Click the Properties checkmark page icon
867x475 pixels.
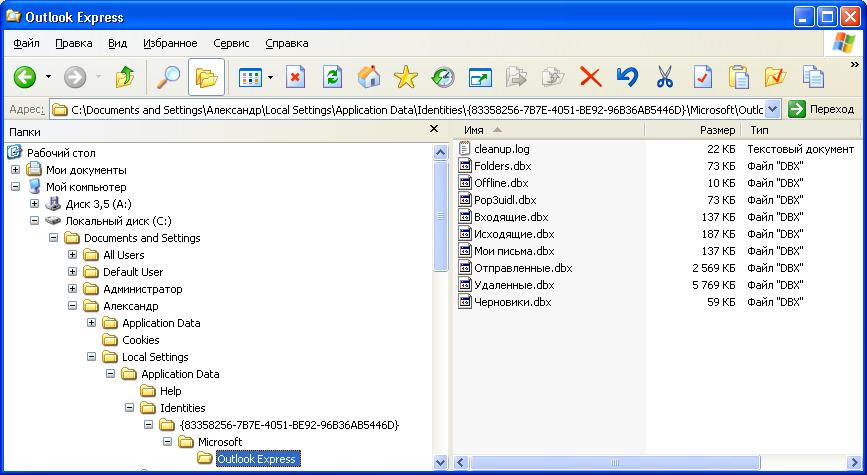[x=702, y=77]
